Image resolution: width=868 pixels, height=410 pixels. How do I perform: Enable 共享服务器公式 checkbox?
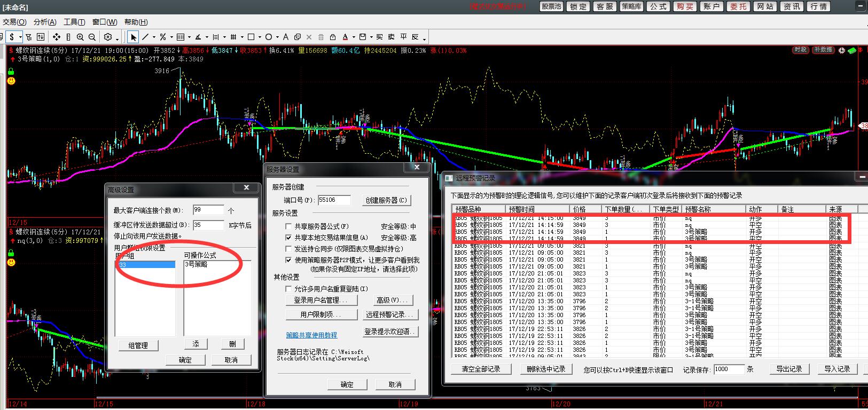click(288, 226)
